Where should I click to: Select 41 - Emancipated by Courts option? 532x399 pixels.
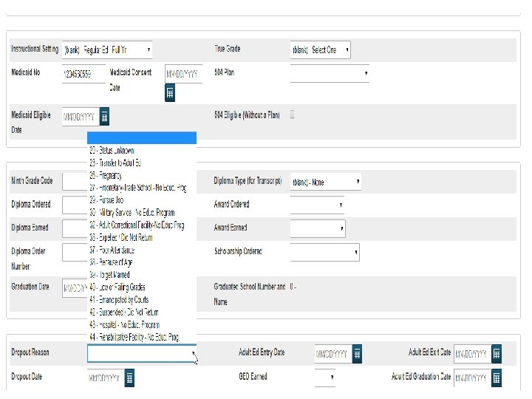point(142,300)
